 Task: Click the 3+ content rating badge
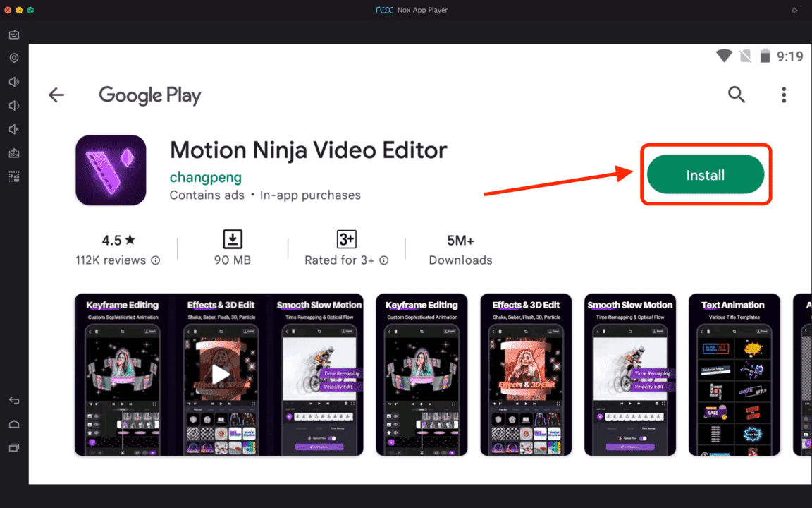(347, 239)
